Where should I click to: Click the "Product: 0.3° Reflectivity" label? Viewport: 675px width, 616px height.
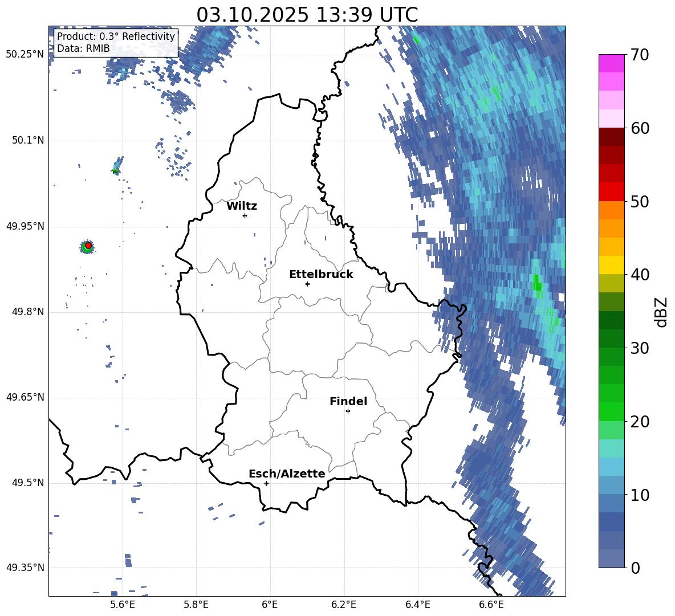click(116, 36)
